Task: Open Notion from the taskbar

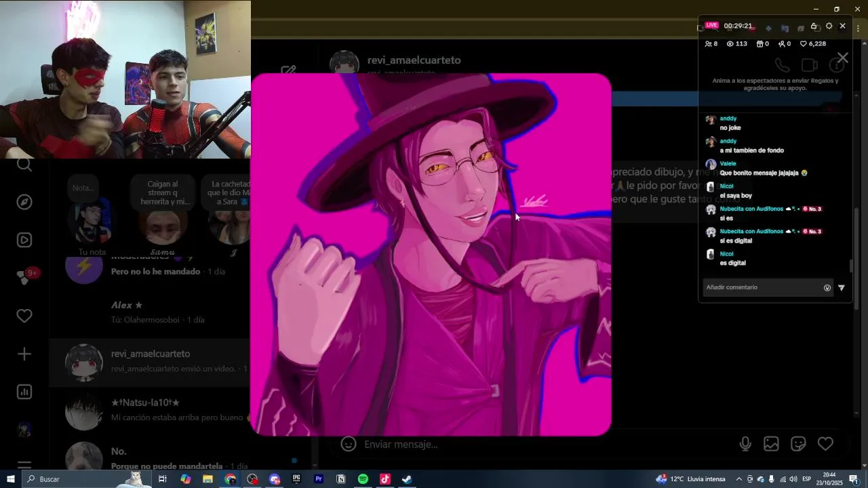Action: (x=341, y=479)
